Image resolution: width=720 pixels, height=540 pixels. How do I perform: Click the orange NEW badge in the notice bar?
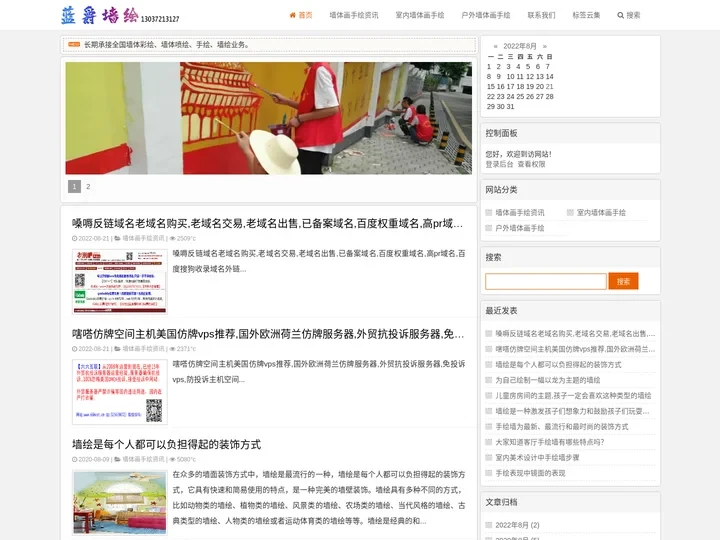[x=74, y=45]
